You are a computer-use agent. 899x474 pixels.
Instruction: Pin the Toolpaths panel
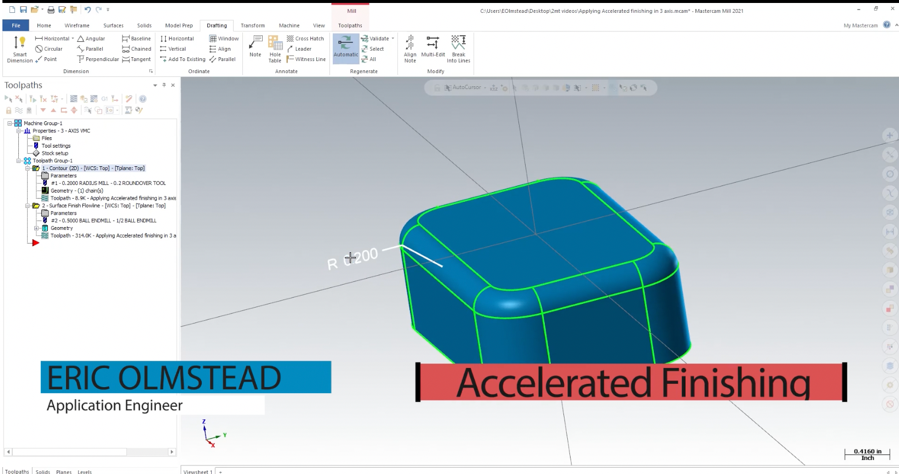164,85
